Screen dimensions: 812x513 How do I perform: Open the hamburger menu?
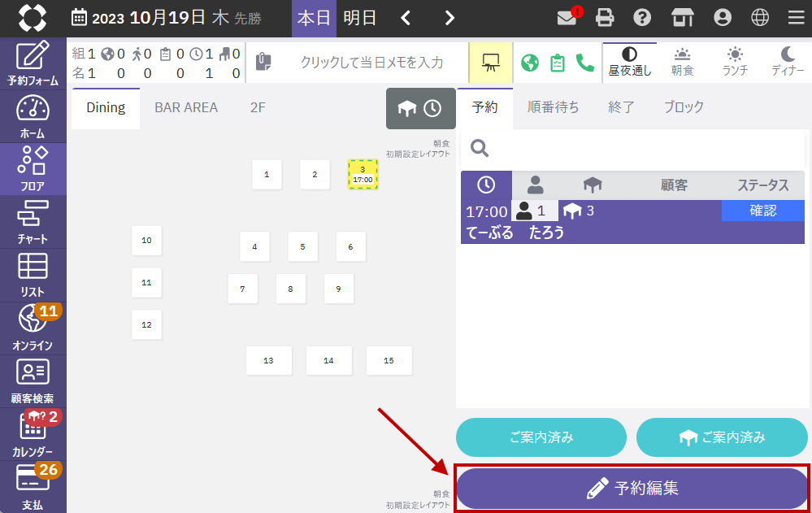tap(796, 18)
